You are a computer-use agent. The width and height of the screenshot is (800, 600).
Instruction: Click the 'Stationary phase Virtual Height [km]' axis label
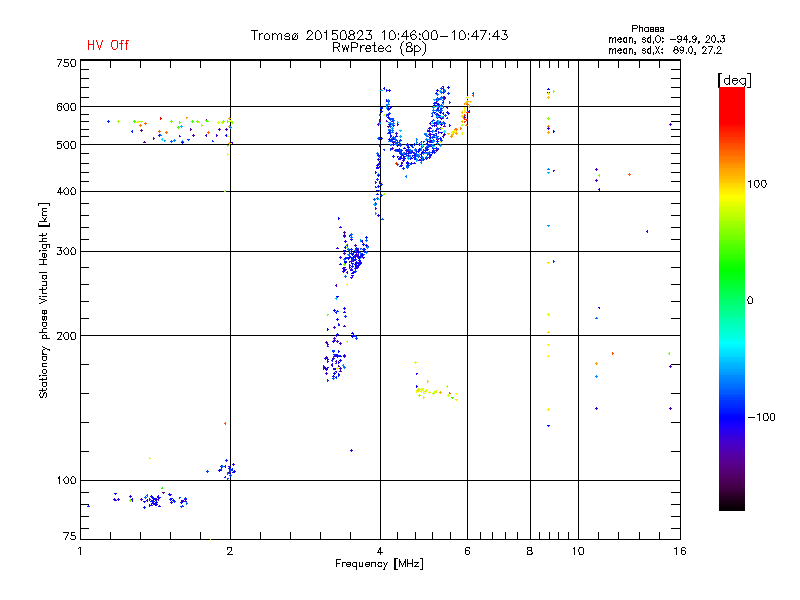click(44, 300)
